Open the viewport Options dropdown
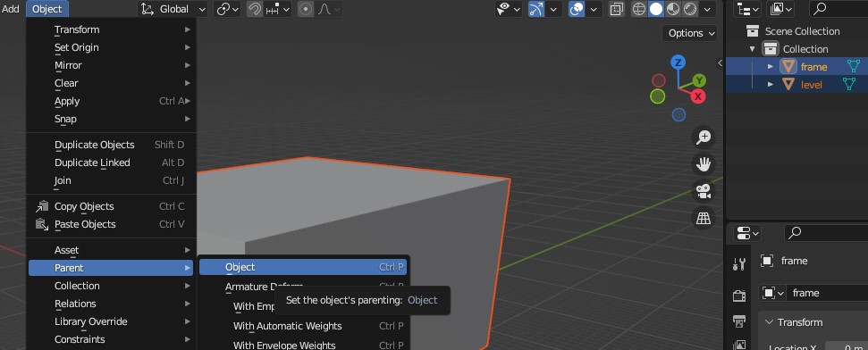This screenshot has height=350, width=868. tap(690, 33)
